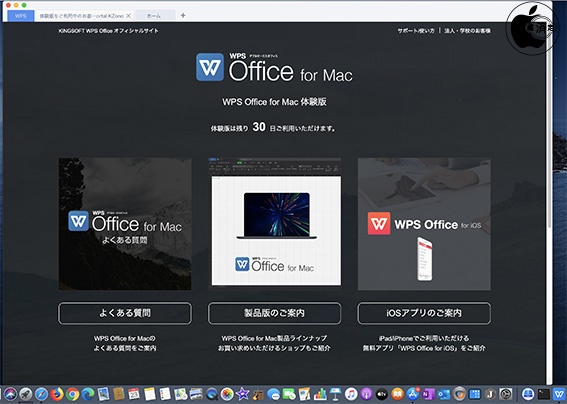Open Numbers chart icon in Dock

pos(320,394)
